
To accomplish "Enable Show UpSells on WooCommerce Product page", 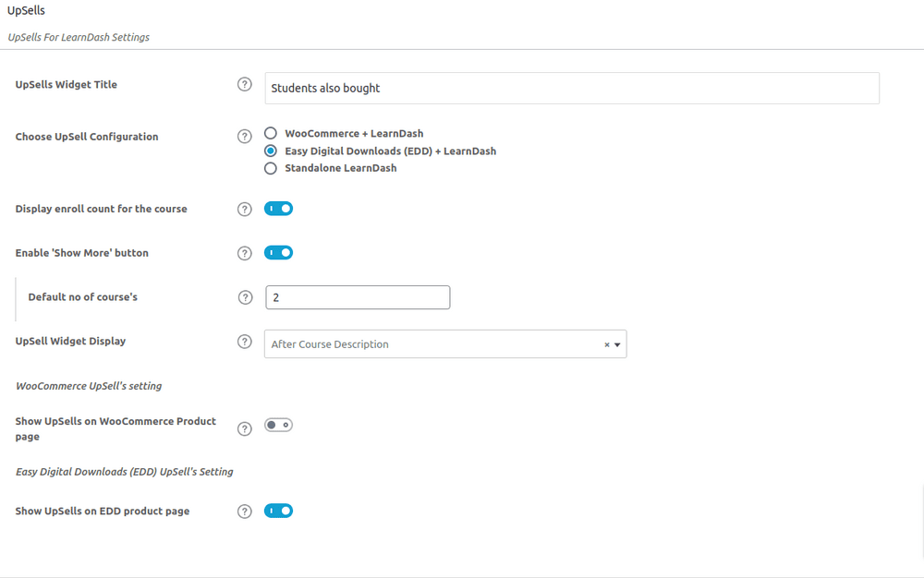I will tap(278, 425).
